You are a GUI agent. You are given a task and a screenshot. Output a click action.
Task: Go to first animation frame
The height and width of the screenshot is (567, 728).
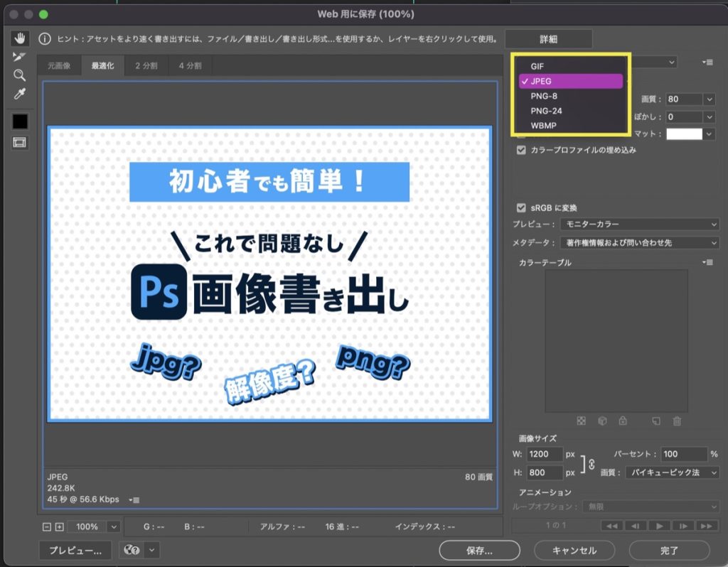click(612, 526)
